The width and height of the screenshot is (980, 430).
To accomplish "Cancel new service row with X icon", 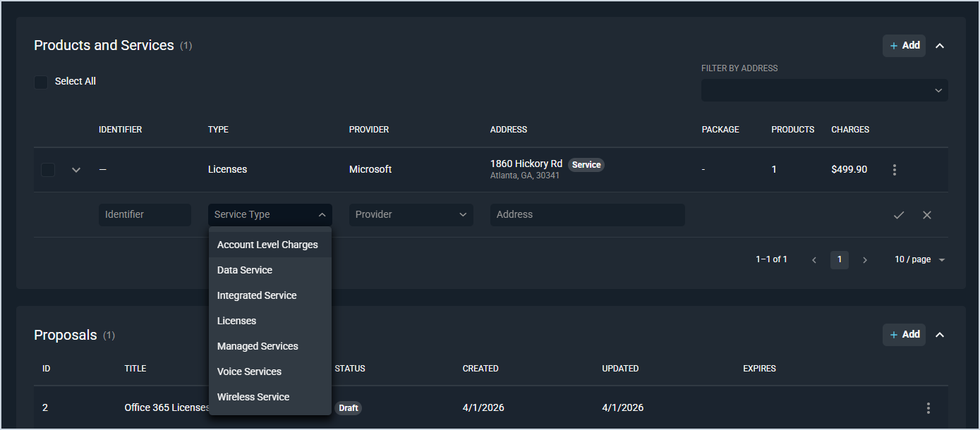I will click(926, 215).
